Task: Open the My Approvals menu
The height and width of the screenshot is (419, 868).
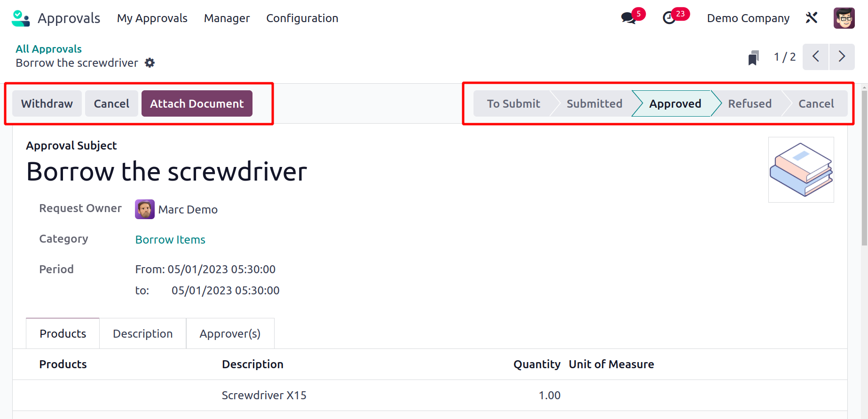Action: point(152,18)
